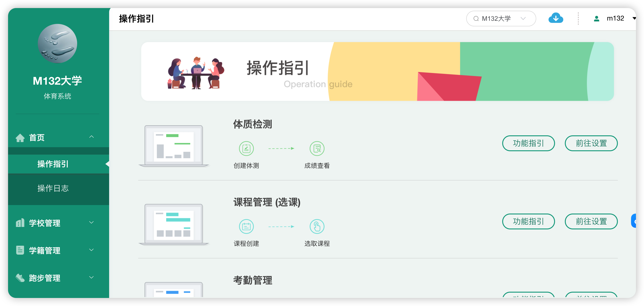This screenshot has width=644, height=306.
Task: Click the 操作指引 page title in header
Action: pyautogui.click(x=136, y=19)
